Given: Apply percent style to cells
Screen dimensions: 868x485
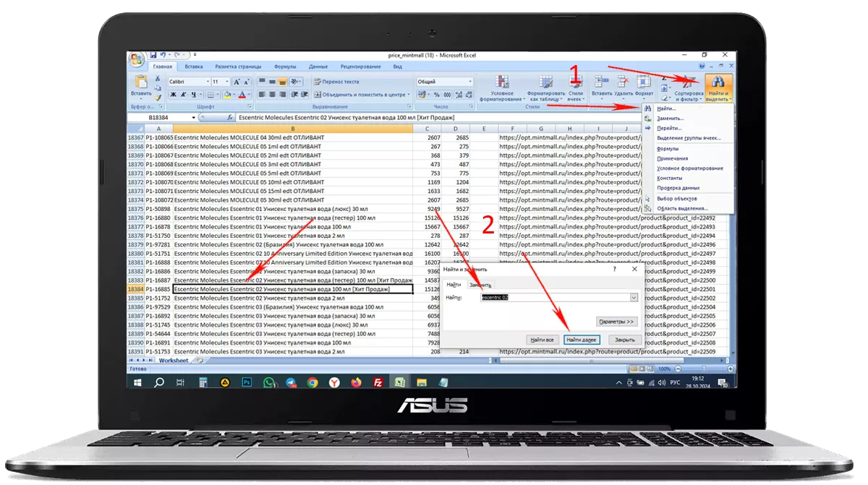Looking at the screenshot, I should pos(437,95).
